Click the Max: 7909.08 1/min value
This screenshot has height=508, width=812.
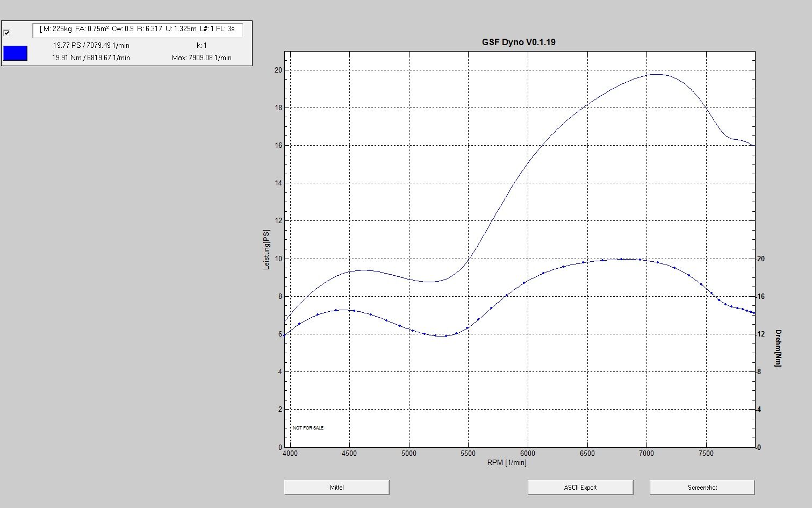click(x=202, y=58)
